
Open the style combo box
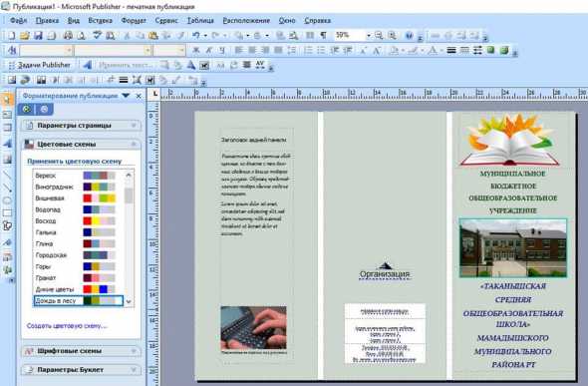point(46,50)
